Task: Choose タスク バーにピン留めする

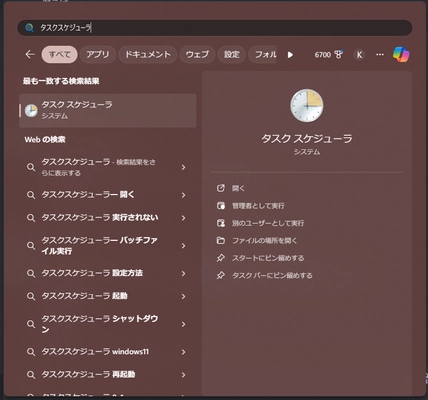Action: (x=272, y=275)
